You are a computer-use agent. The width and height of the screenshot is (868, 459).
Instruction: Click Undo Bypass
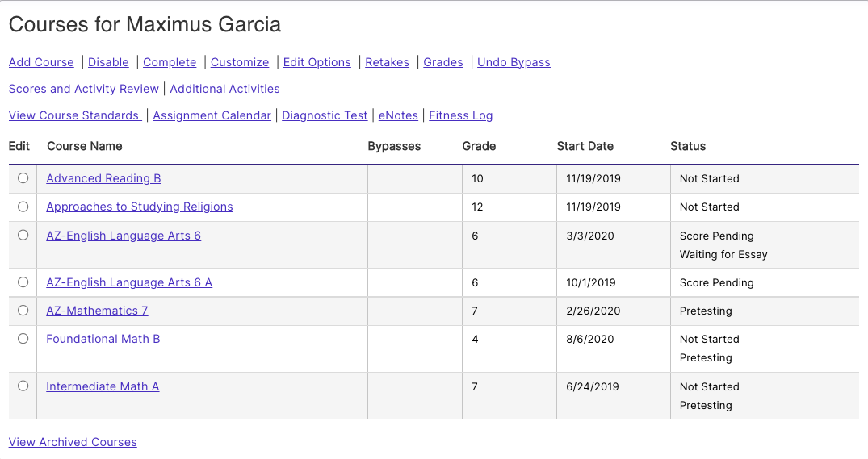pos(514,62)
